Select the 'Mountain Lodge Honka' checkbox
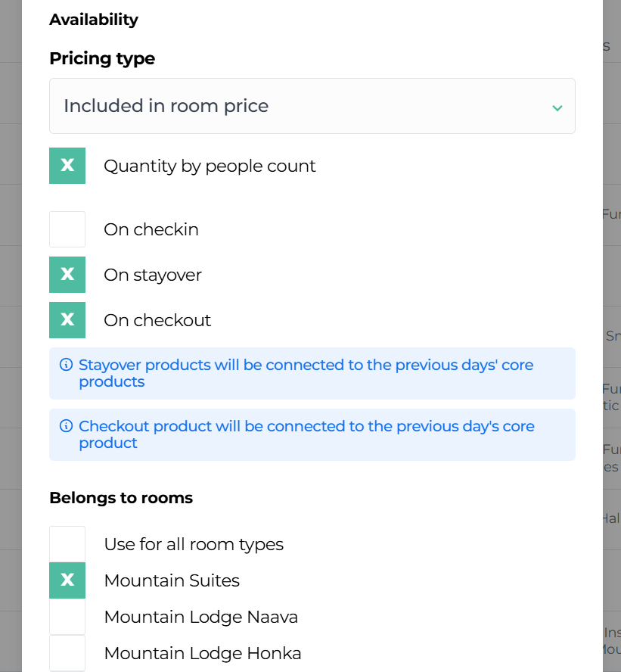621x672 pixels. coord(67,653)
